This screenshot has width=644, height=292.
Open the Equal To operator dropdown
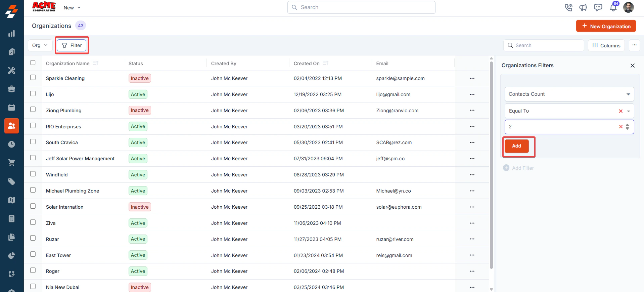pyautogui.click(x=569, y=111)
